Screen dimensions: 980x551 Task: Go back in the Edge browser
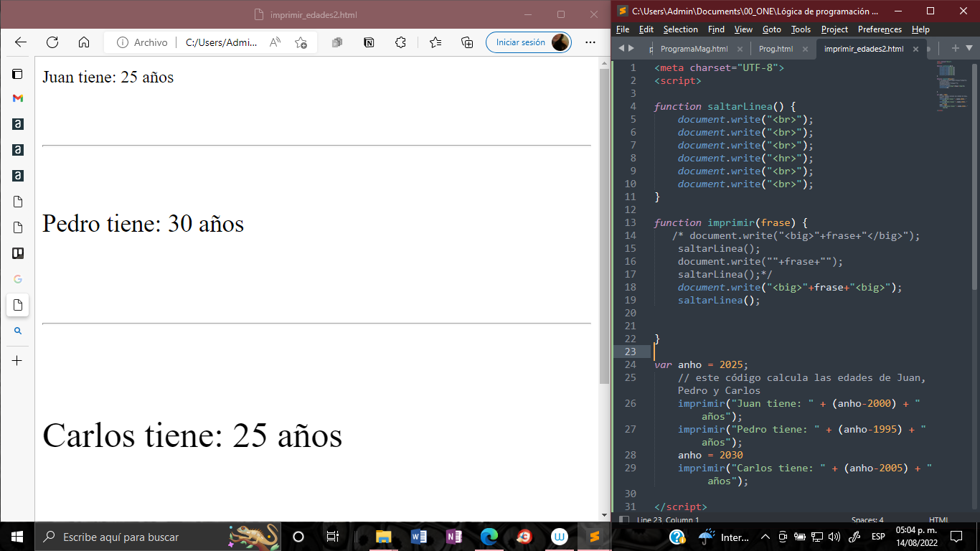click(x=20, y=42)
